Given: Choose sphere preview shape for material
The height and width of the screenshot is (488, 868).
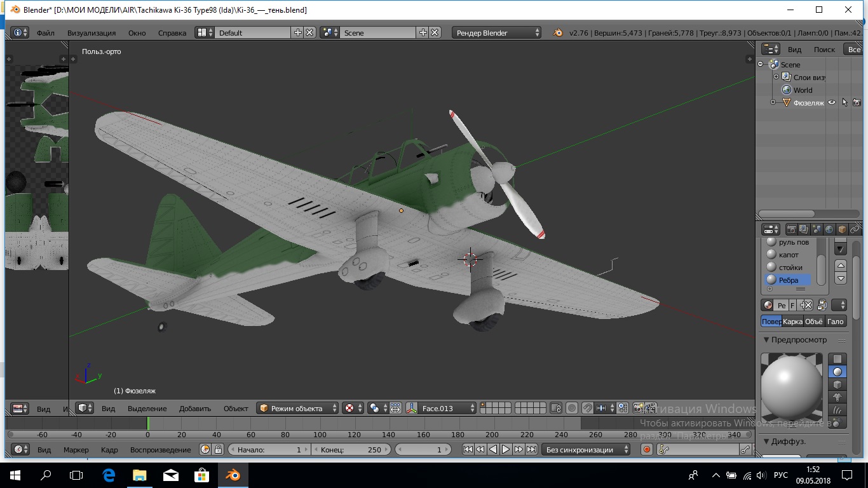Looking at the screenshot, I should [837, 372].
